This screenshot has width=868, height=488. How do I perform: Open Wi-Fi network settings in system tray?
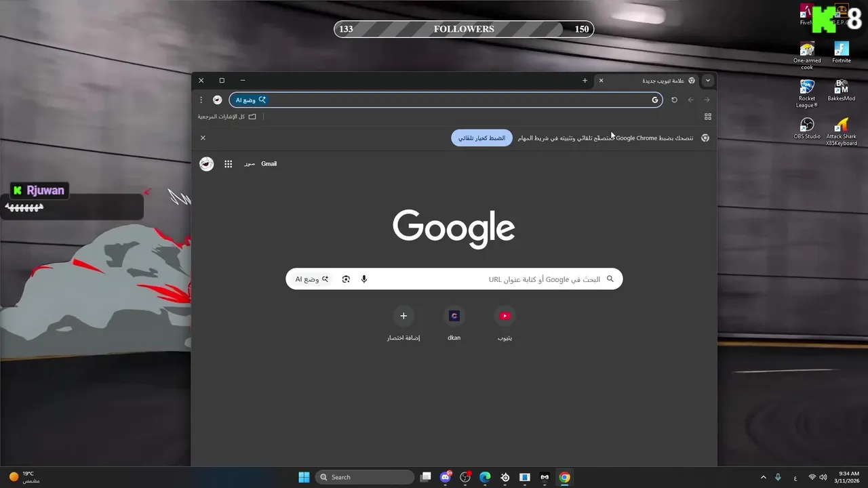tap(812, 477)
